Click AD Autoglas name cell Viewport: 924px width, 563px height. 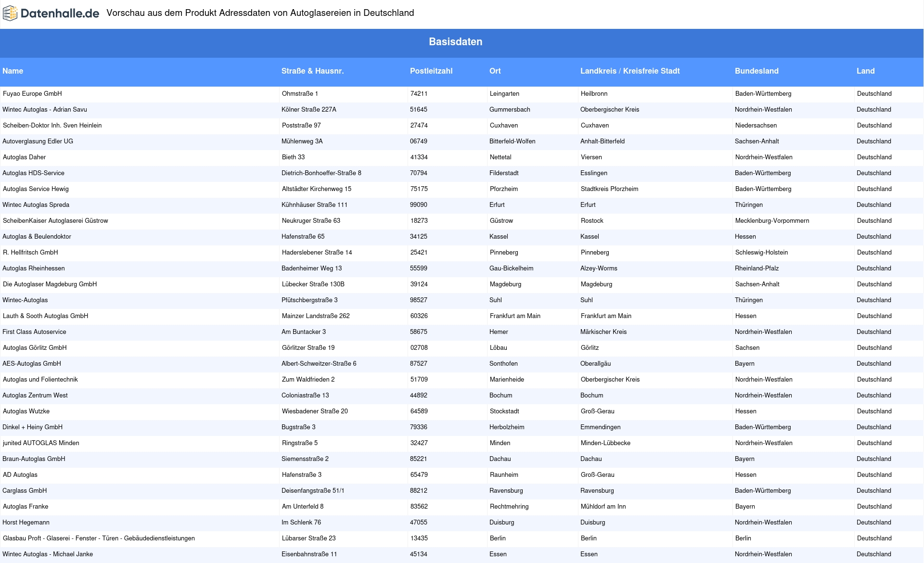click(20, 475)
